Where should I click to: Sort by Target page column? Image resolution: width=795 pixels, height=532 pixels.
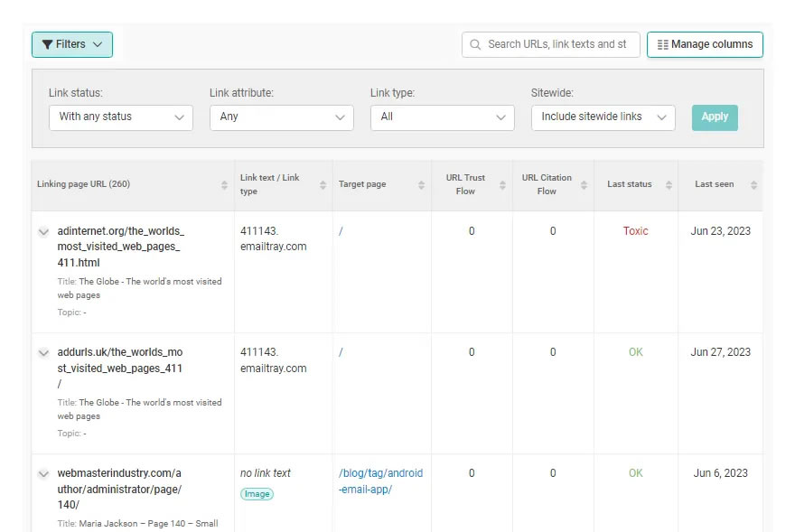click(421, 185)
